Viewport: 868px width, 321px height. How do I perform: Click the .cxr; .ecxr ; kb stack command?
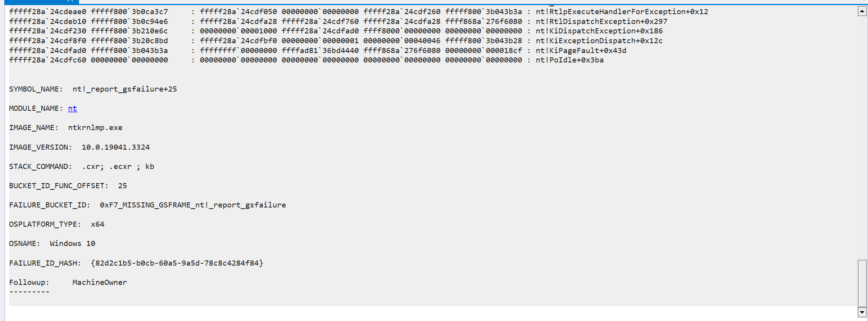point(118,167)
